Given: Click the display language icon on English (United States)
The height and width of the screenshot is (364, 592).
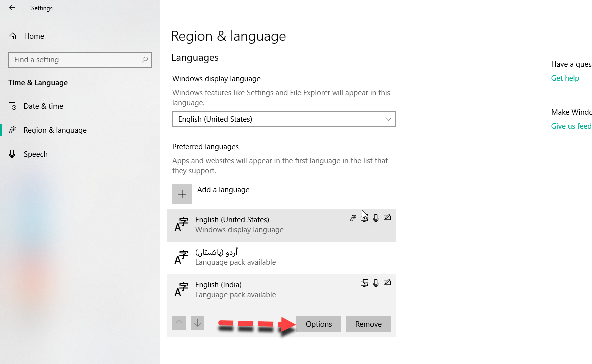Looking at the screenshot, I should point(353,218).
